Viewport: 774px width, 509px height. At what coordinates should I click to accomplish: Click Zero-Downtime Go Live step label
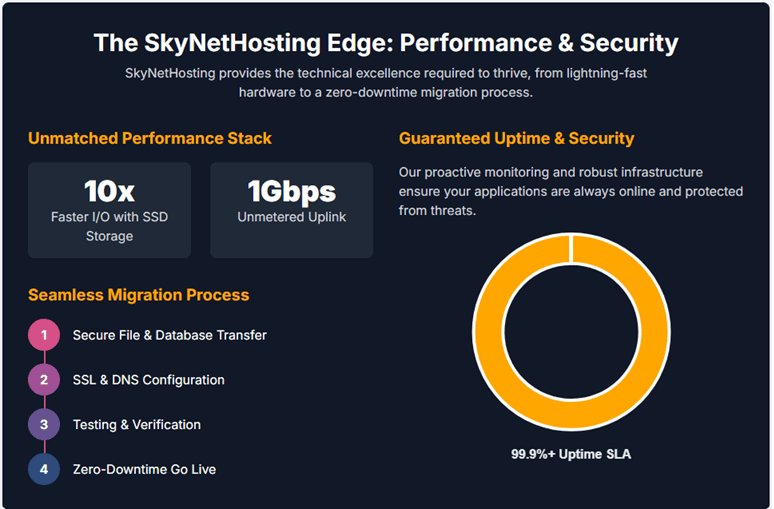[144, 469]
